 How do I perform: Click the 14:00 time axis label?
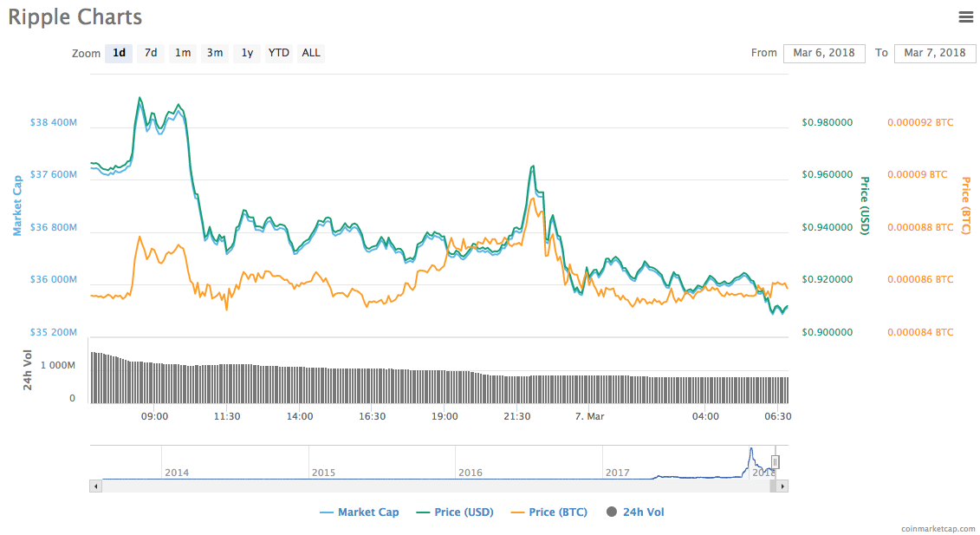point(300,416)
